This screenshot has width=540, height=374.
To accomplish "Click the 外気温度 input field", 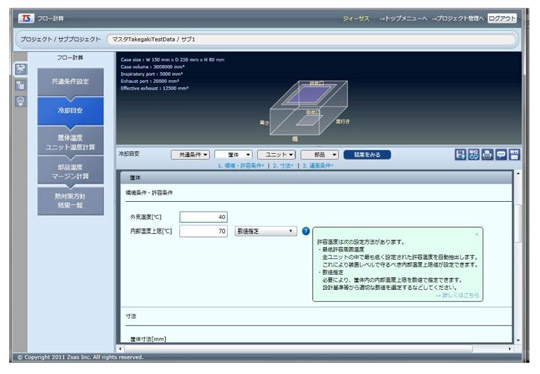I will point(204,217).
